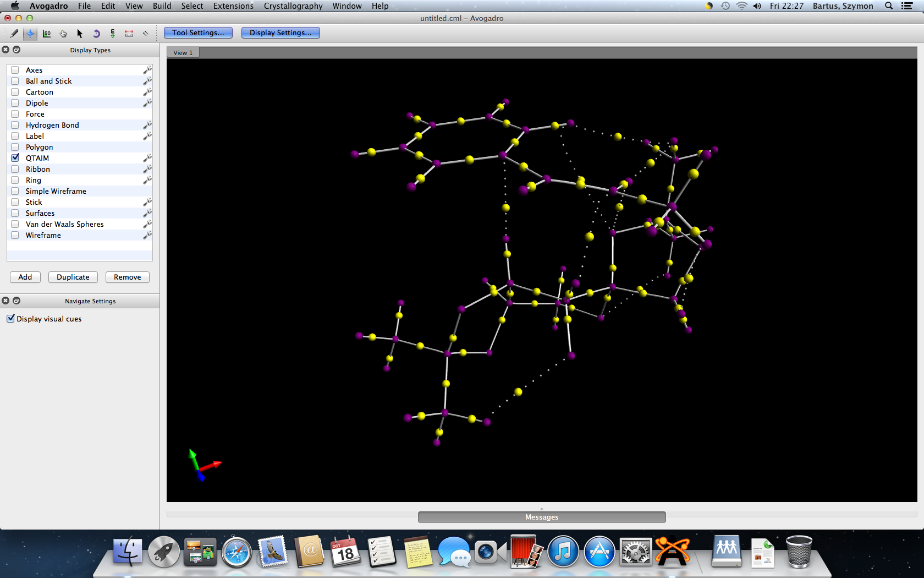Close the Display Types panel

point(5,50)
